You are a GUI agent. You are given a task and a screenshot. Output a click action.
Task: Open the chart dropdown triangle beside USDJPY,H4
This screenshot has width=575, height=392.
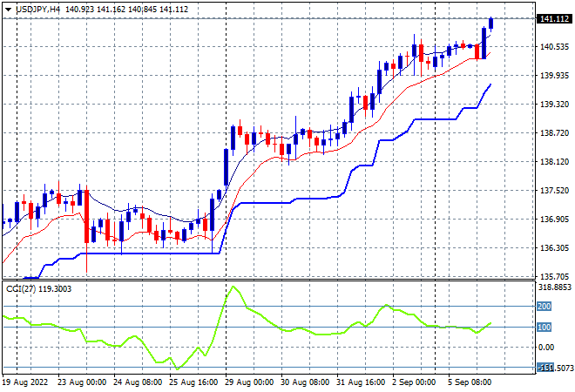pyautogui.click(x=8, y=10)
